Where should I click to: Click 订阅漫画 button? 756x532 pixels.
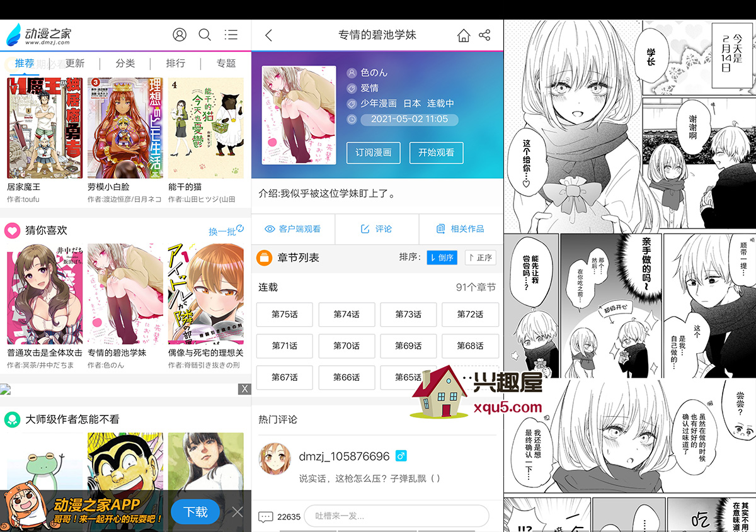pos(374,152)
